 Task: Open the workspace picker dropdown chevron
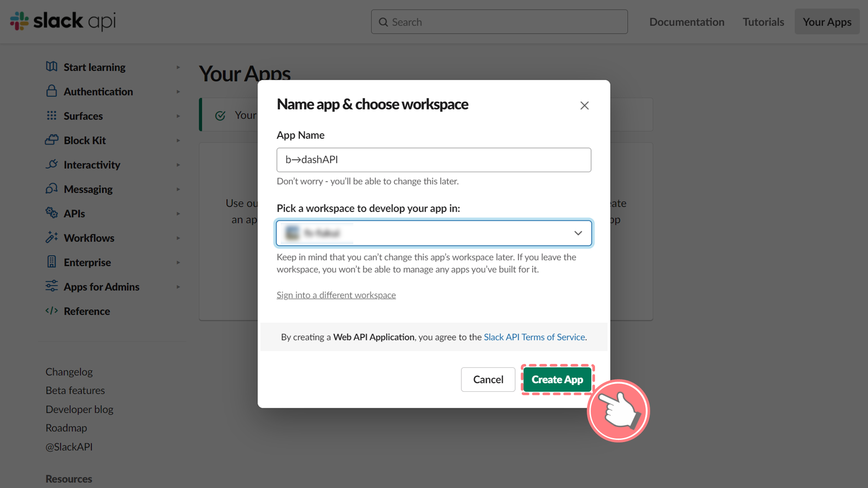tap(578, 233)
